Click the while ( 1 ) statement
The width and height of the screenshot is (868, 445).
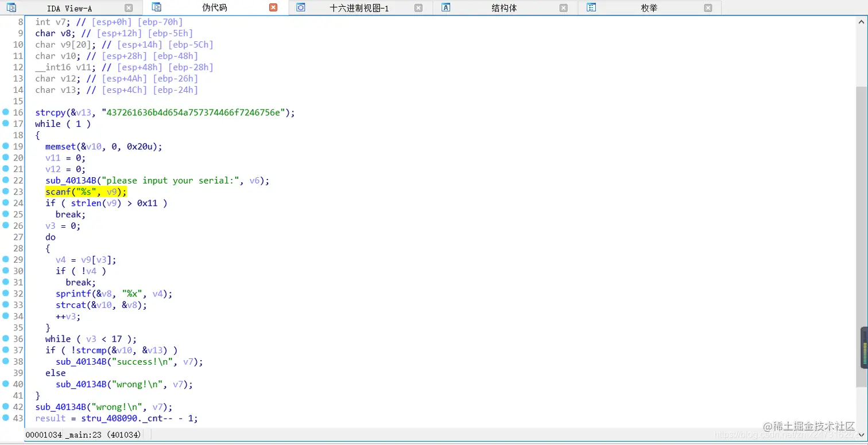(63, 124)
